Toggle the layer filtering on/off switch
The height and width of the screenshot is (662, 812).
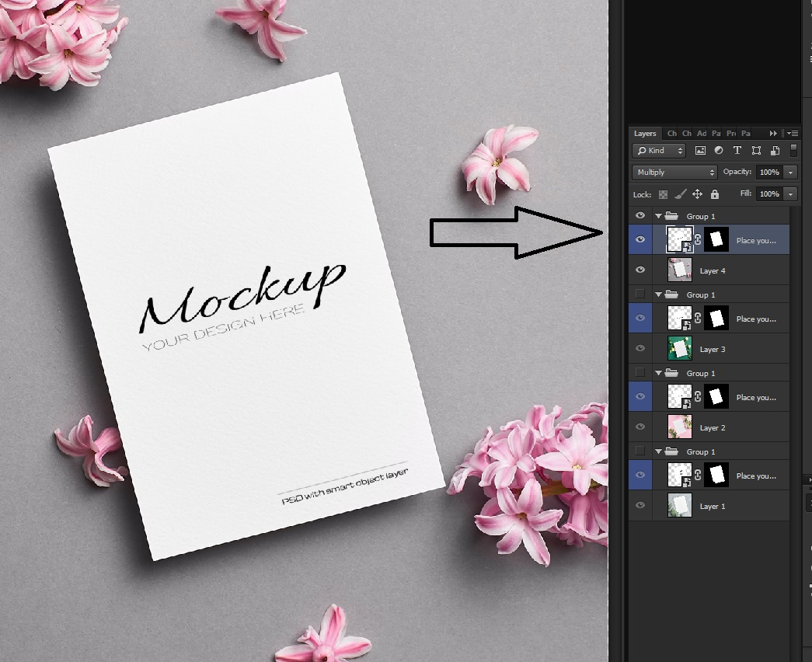pyautogui.click(x=793, y=150)
